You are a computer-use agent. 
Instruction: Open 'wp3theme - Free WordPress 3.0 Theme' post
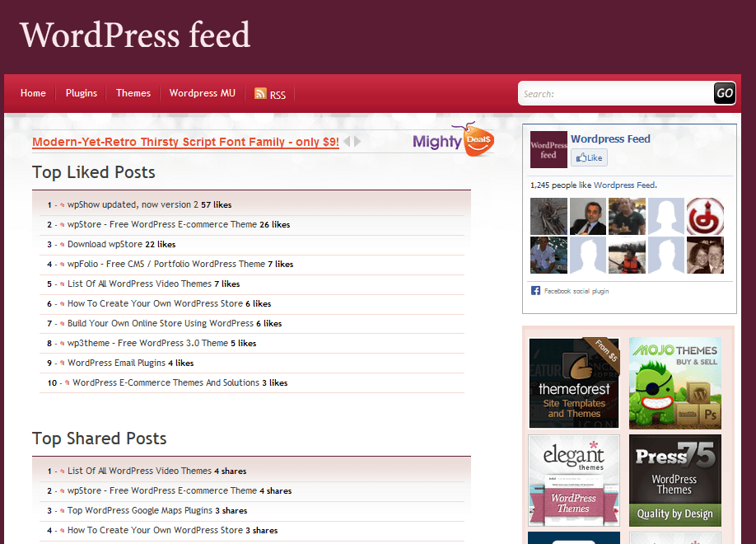[x=147, y=343]
